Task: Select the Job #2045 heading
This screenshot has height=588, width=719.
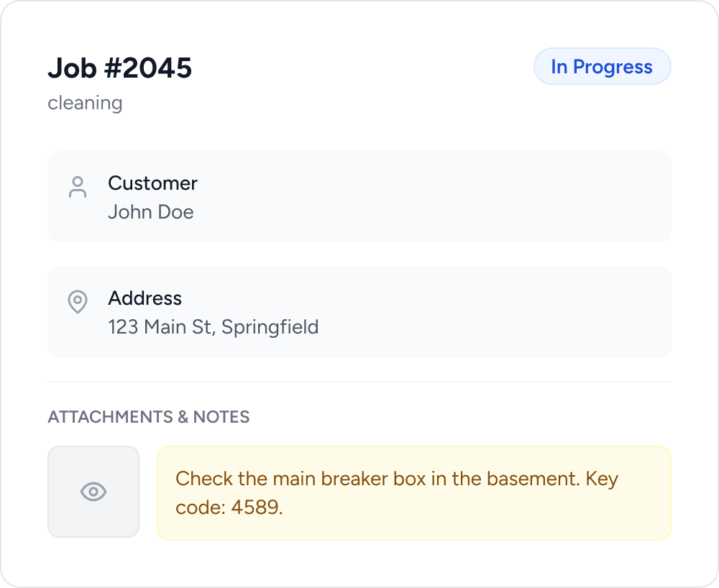Action: click(120, 68)
